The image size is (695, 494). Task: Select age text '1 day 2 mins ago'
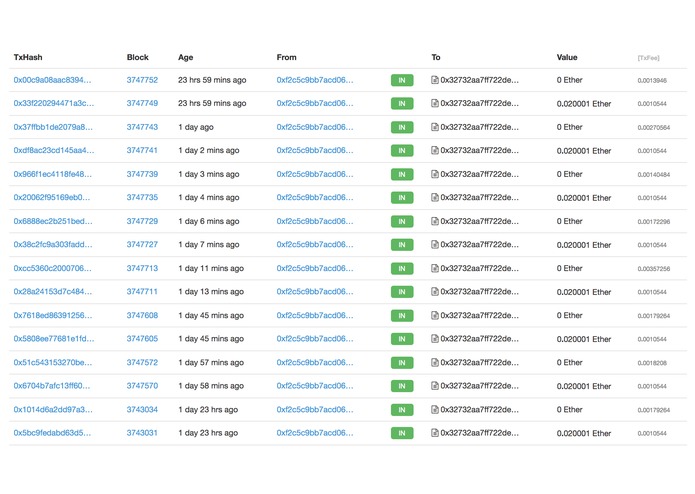(209, 150)
